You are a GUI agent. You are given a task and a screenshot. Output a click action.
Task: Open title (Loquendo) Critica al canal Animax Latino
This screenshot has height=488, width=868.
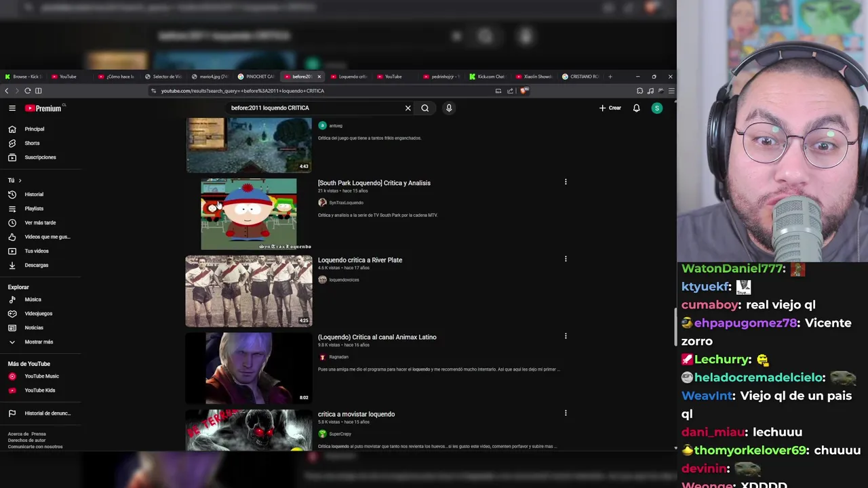[377, 337]
